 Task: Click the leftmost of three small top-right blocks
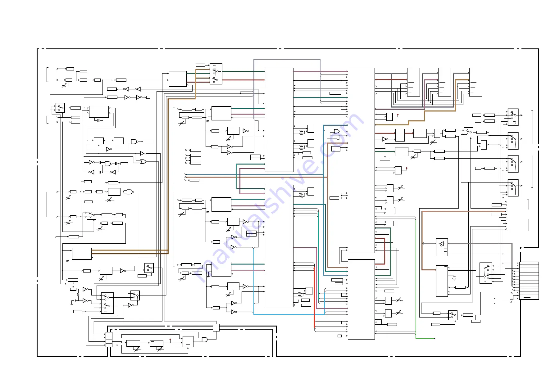tap(413, 82)
